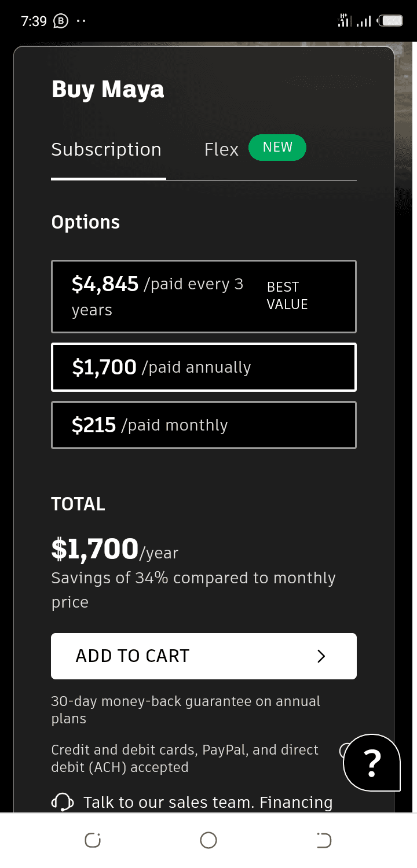
Task: Open the question mark help chat bubble
Action: coord(372,763)
